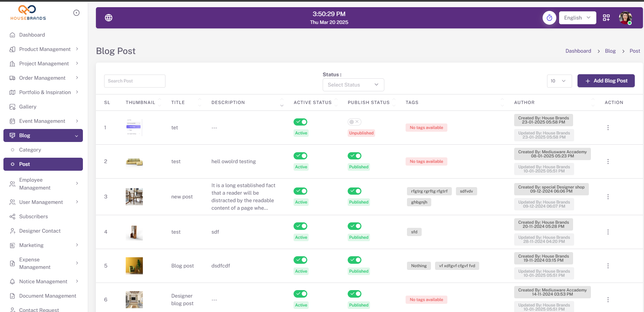Click the timer stopwatch icon

(549, 18)
